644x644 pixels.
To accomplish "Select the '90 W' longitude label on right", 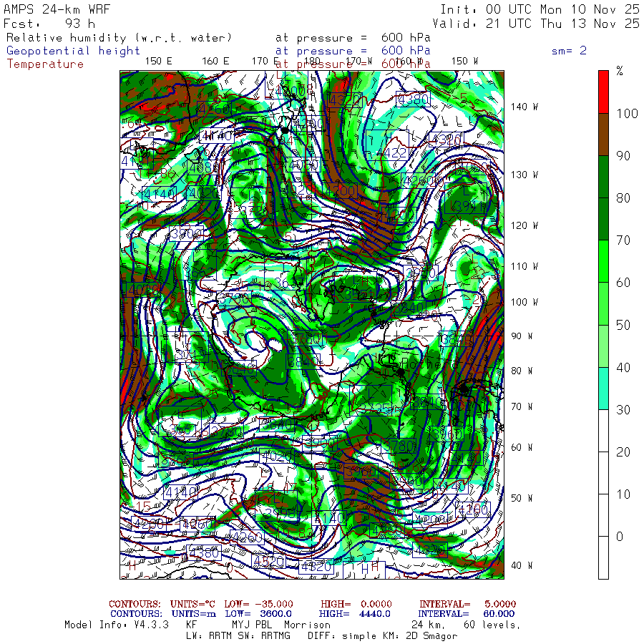I will (x=522, y=336).
